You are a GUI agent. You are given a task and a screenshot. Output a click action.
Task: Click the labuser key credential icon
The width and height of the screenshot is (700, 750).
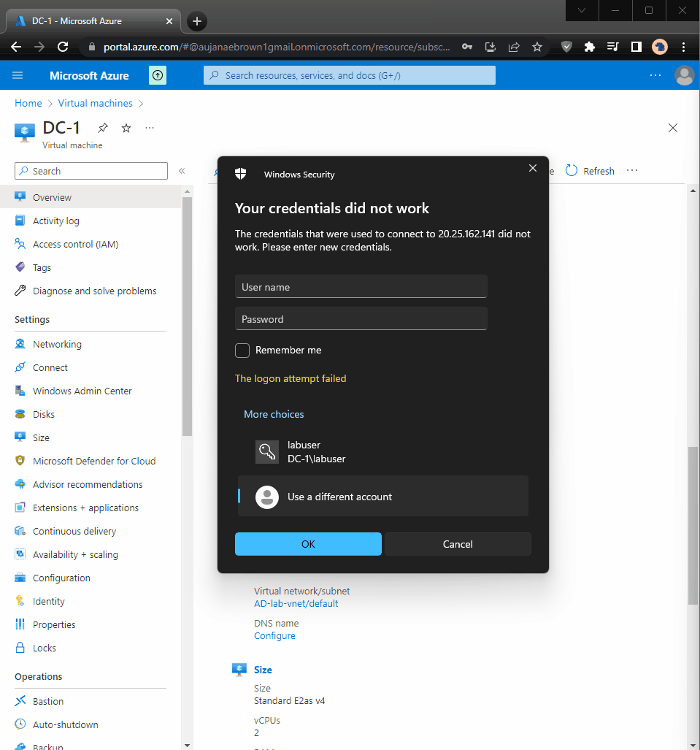tap(267, 451)
